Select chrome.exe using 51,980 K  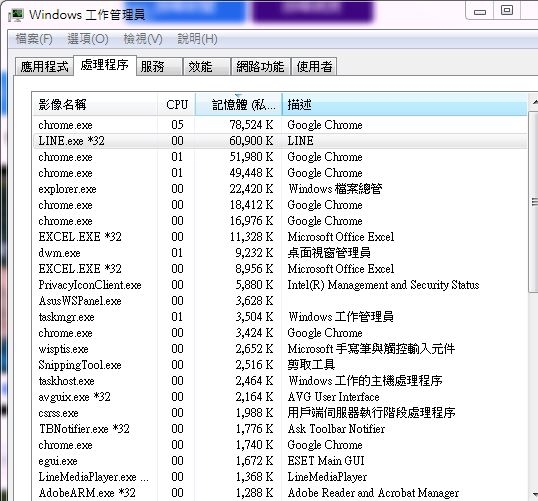pos(280,157)
